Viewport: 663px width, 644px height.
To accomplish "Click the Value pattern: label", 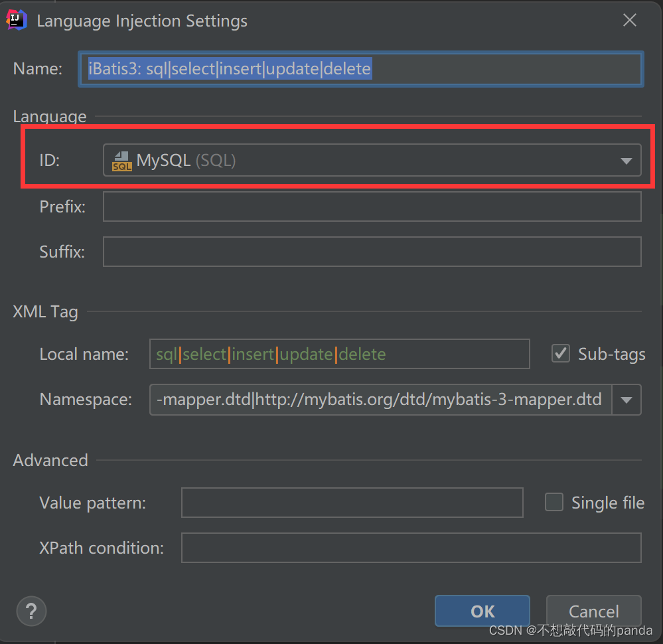I will 93,503.
